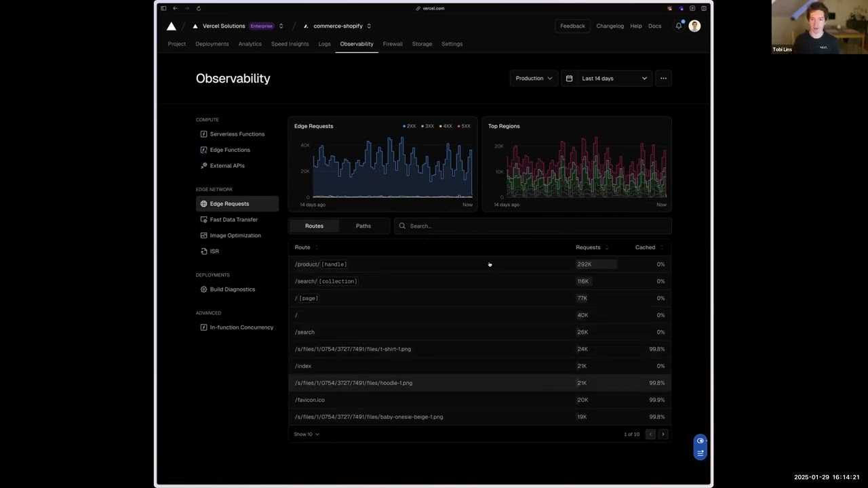This screenshot has width=868, height=488.
Task: Open the three-dot more options menu
Action: pyautogui.click(x=663, y=78)
